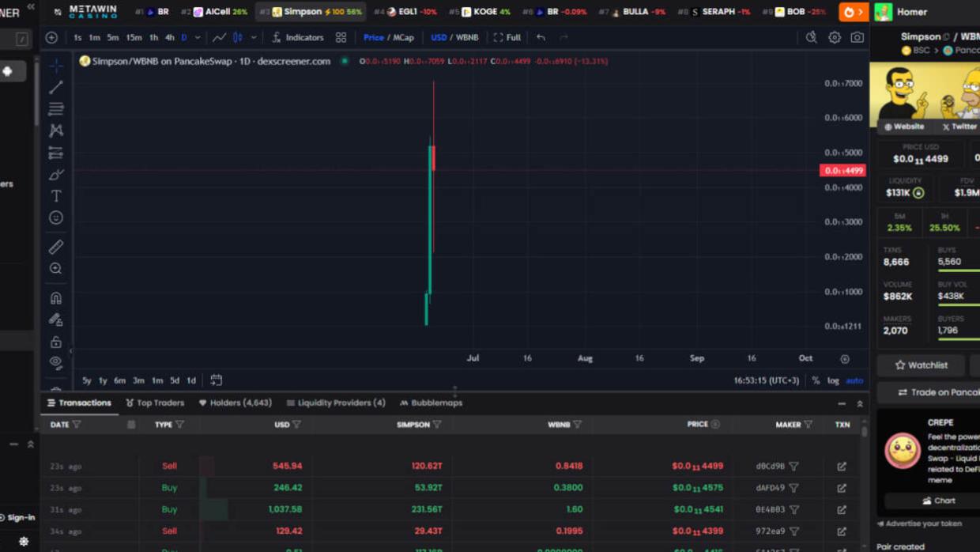Open the Transactions tab

(79, 403)
